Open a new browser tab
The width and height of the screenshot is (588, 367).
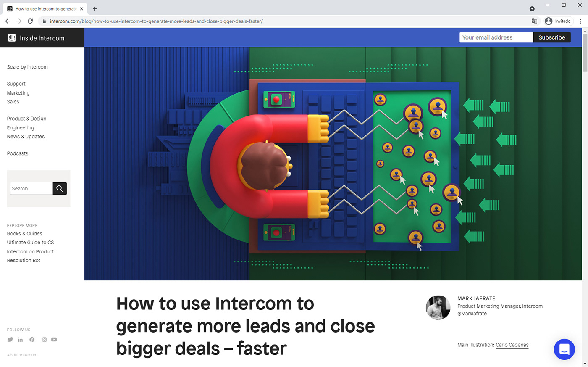(95, 8)
